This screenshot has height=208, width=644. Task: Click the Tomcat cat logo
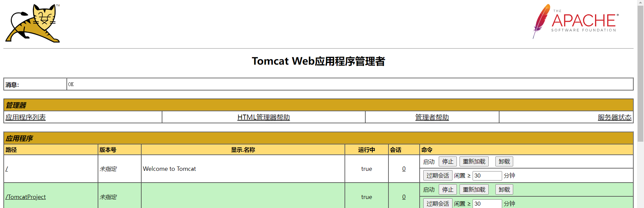tap(33, 23)
